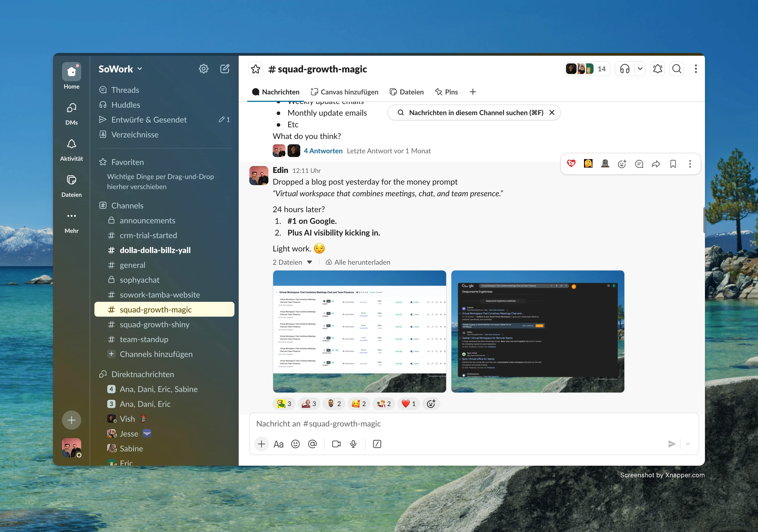View the 14 channel members
The width and height of the screenshot is (758, 532).
click(587, 69)
